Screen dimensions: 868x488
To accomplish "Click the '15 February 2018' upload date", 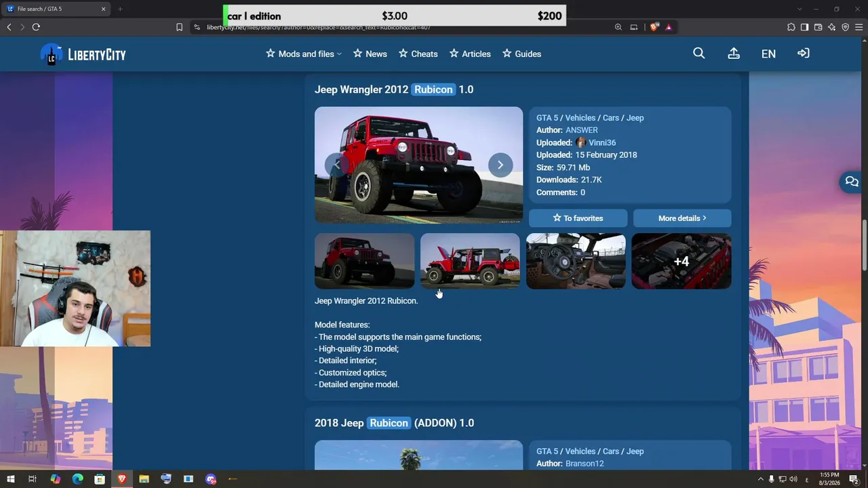I will click(606, 155).
